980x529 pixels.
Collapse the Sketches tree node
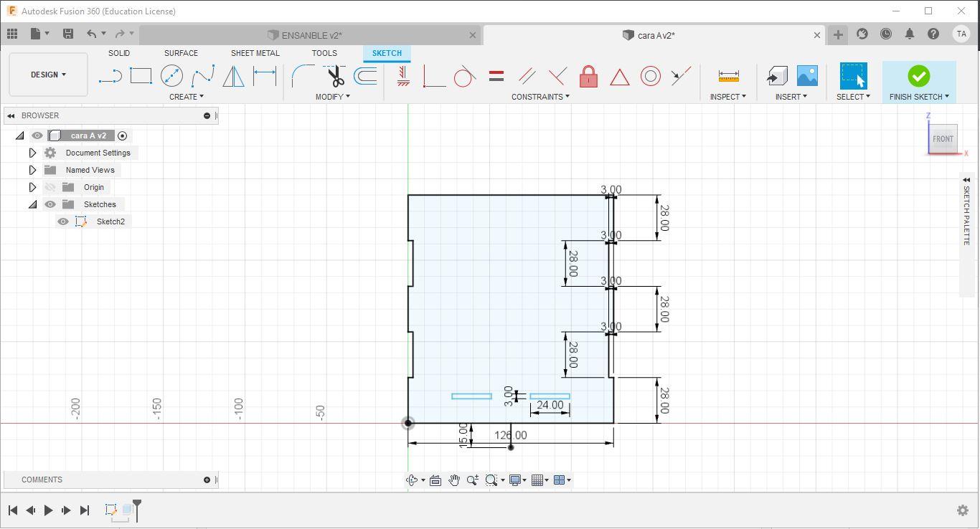32,204
